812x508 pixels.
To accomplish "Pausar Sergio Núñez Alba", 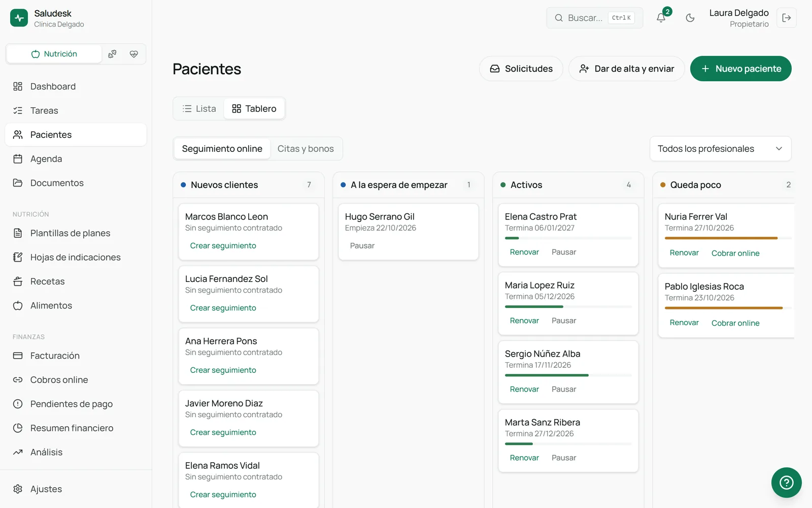I will tap(564, 389).
